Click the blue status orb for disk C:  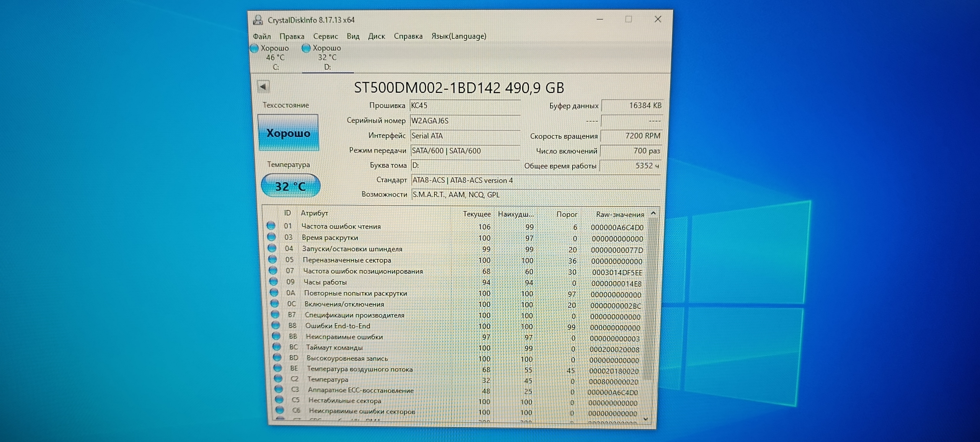pos(254,48)
